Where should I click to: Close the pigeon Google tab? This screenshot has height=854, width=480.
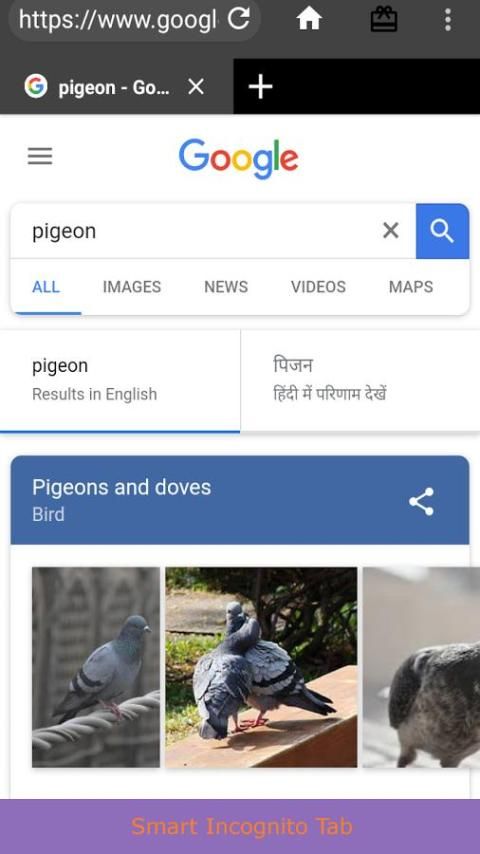click(x=196, y=87)
